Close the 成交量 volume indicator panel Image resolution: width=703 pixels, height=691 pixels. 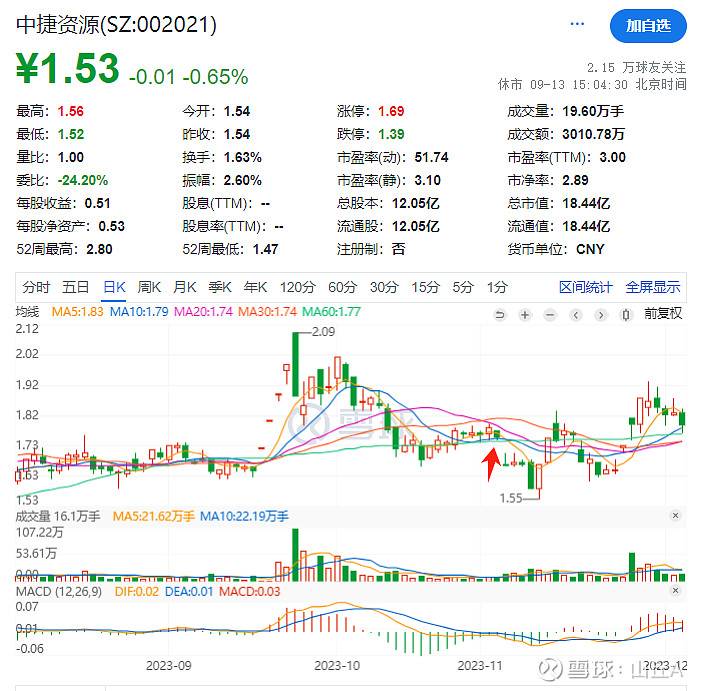pyautogui.click(x=675, y=516)
